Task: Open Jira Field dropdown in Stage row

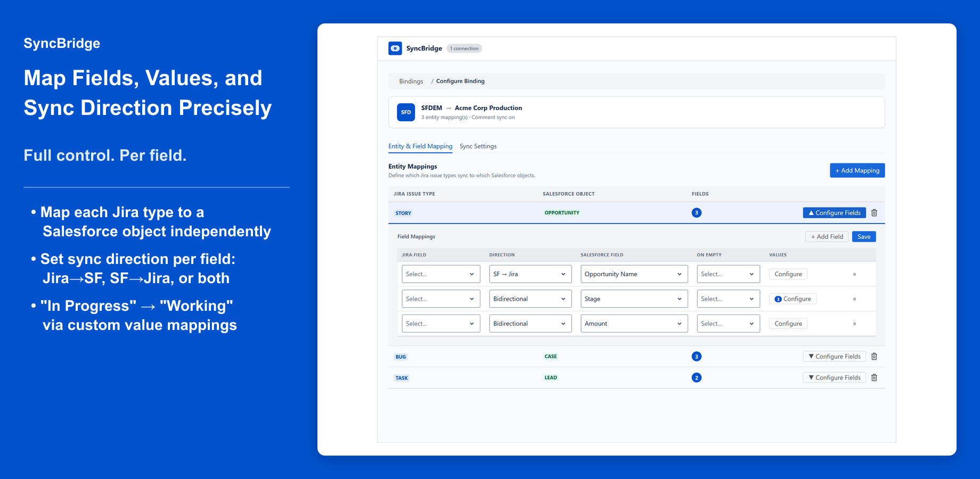Action: [441, 299]
